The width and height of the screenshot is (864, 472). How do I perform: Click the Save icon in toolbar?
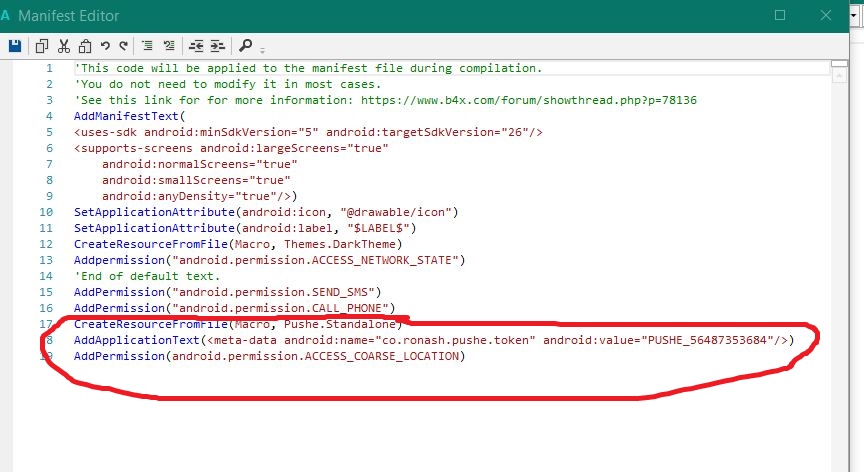coord(15,46)
